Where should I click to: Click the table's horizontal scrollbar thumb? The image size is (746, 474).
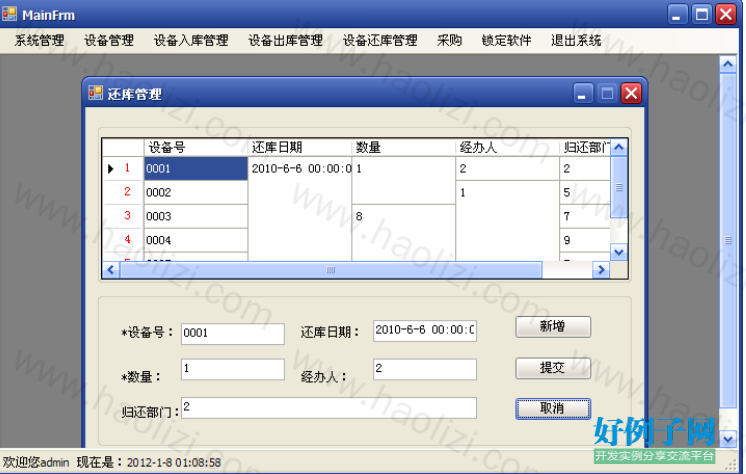[x=331, y=270]
